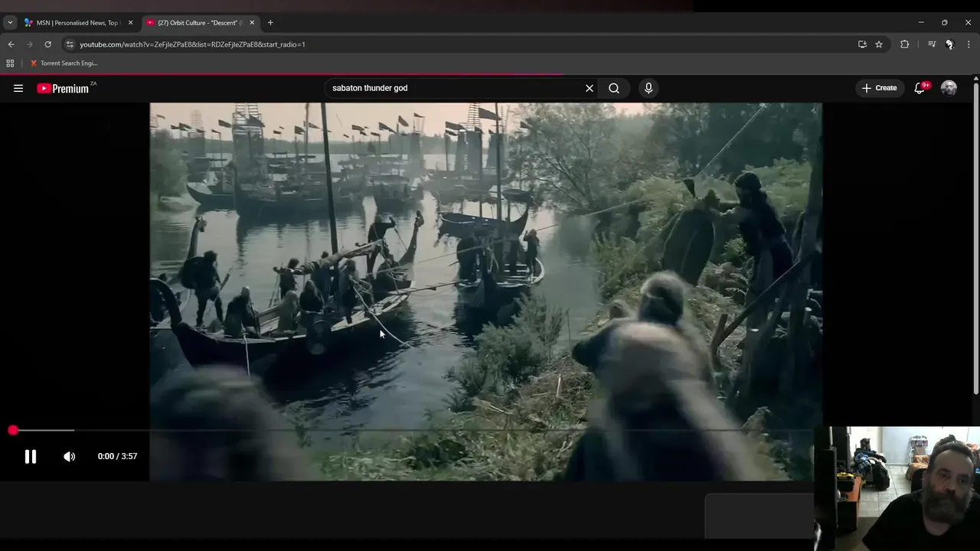Pause the video with the pause button
Image resolution: width=980 pixels, height=551 pixels.
click(30, 457)
